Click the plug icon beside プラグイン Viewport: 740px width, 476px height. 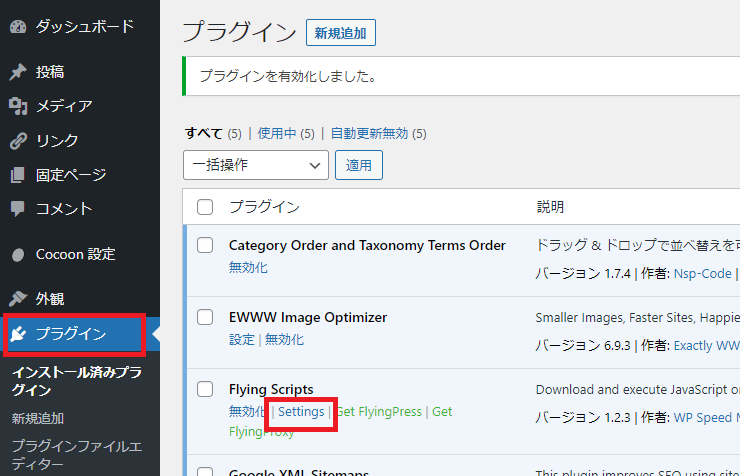(x=18, y=334)
